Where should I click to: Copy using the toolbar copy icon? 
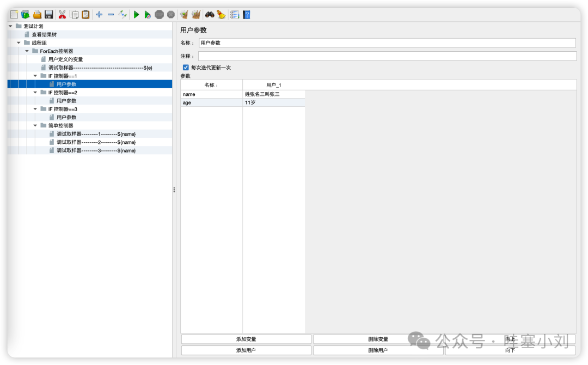[x=74, y=15]
